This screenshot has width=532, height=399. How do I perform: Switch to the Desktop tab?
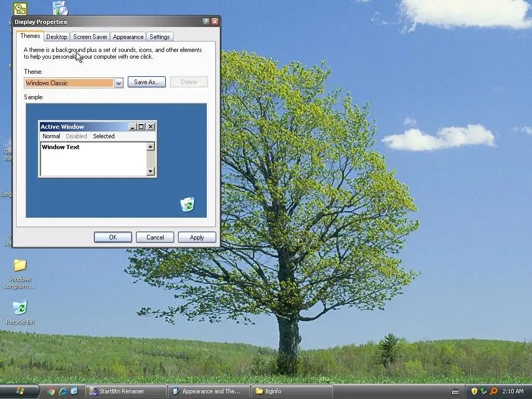(x=57, y=37)
